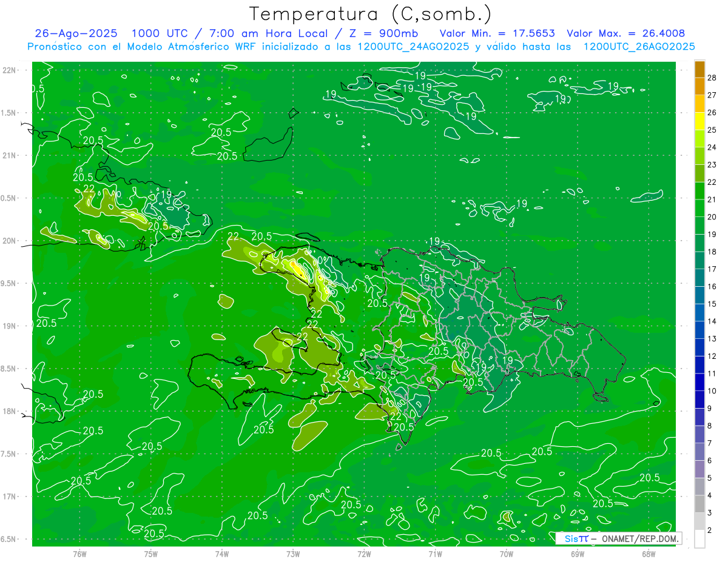Click "Pronóstico con el Modelo Atmosferico WRF" text
The image size is (728, 562).
(x=141, y=47)
